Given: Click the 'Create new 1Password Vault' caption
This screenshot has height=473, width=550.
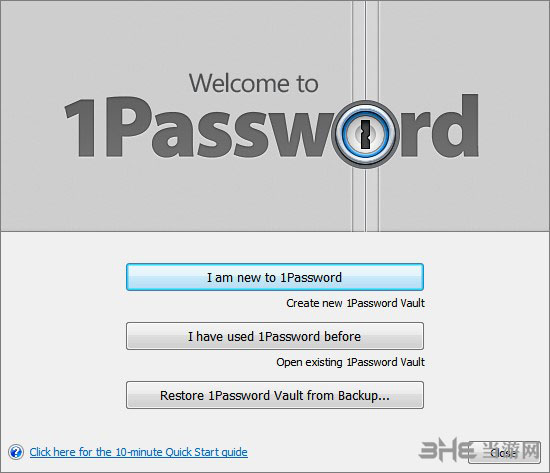Looking at the screenshot, I should pos(355,303).
